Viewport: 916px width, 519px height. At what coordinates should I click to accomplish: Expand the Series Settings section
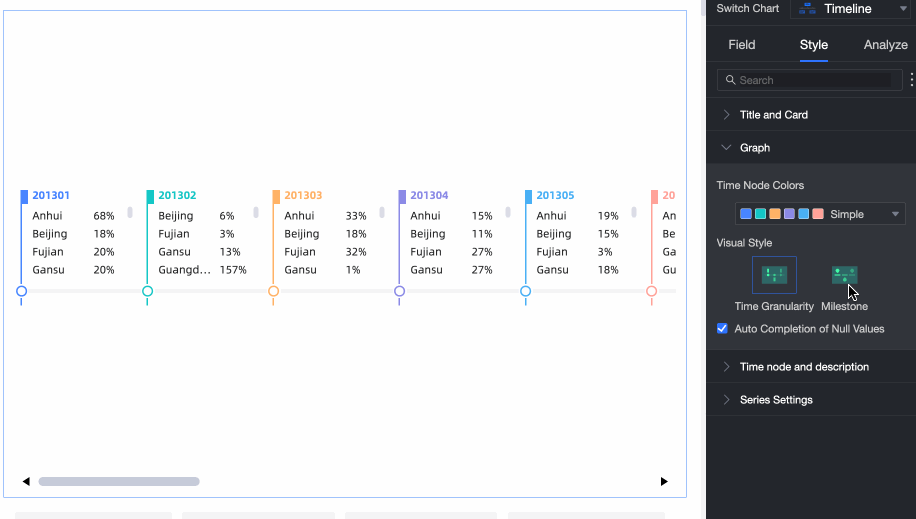775,400
